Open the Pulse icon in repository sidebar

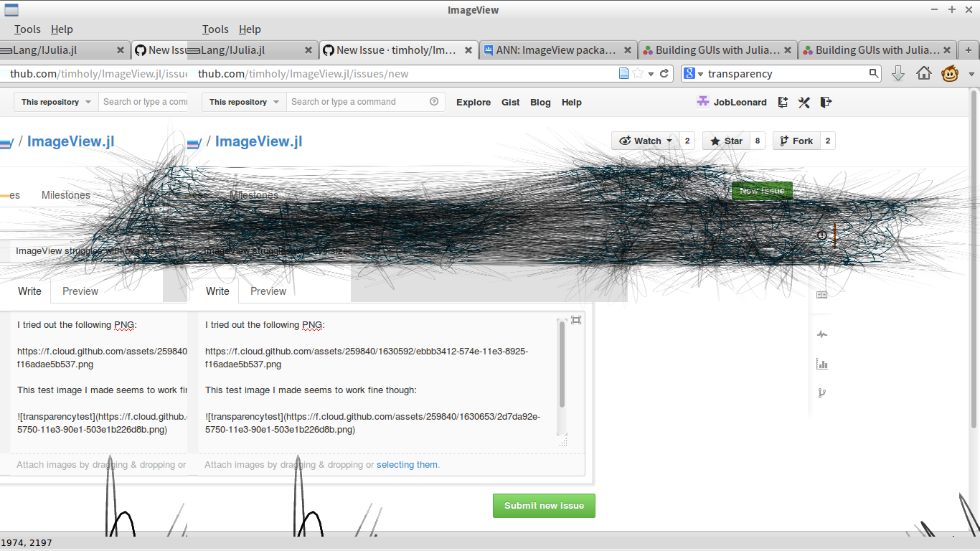pos(822,334)
